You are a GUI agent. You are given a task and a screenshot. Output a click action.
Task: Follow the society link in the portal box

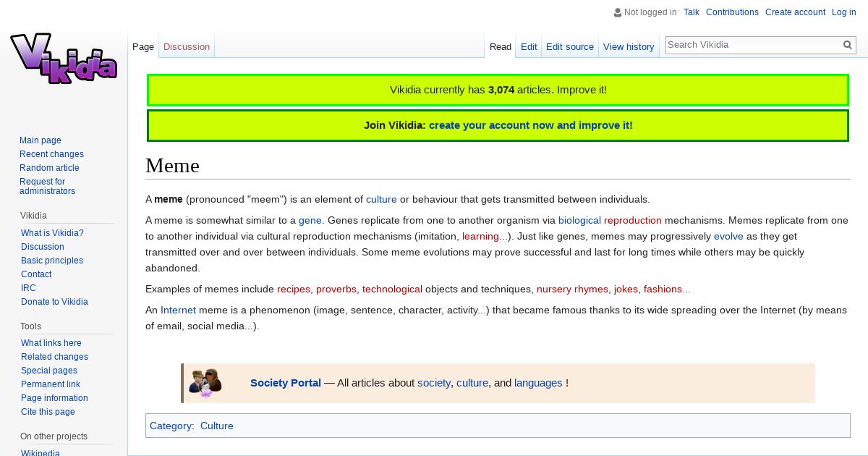[x=434, y=383]
